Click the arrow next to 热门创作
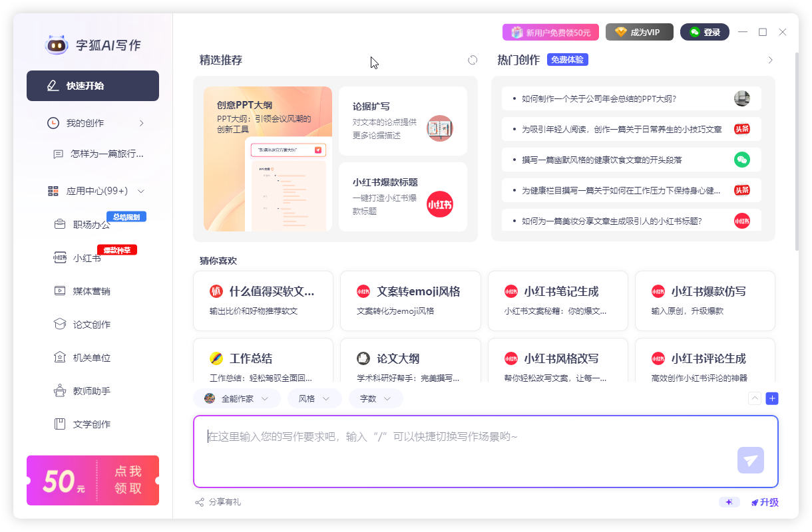This screenshot has width=812, height=532. [x=771, y=60]
